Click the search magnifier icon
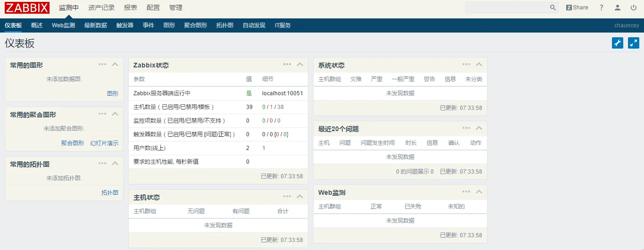Image resolution: width=644 pixels, height=250 pixels. 553,8
